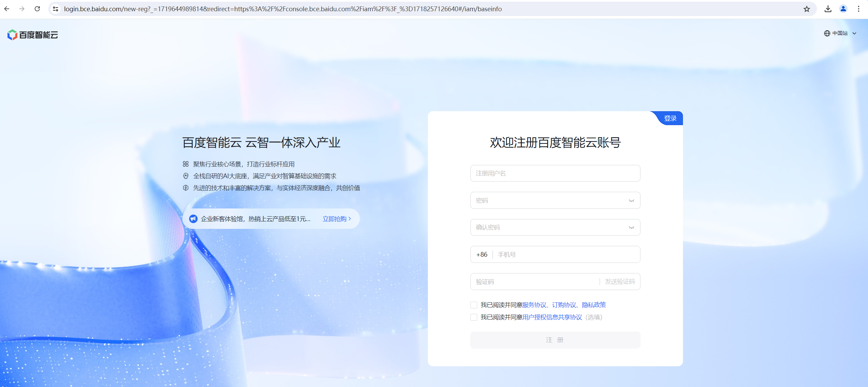
Task: Open the 立即抢购 promotion link
Action: pos(337,219)
